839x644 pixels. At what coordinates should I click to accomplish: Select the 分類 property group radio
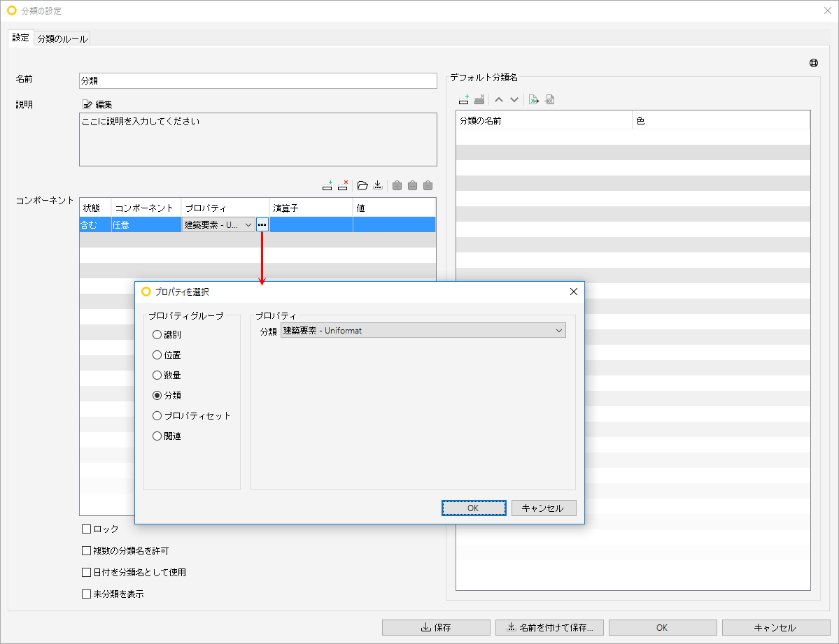(167, 396)
